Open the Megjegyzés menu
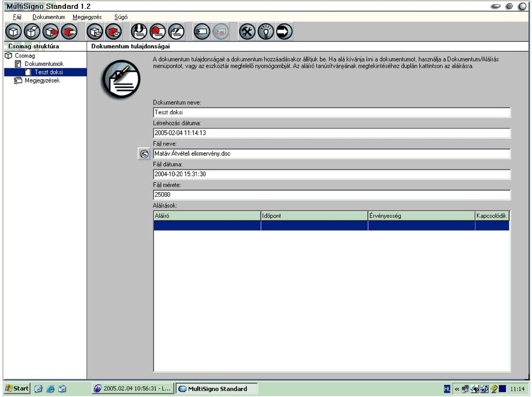Viewport: 532px width, 397px height. click(x=87, y=17)
